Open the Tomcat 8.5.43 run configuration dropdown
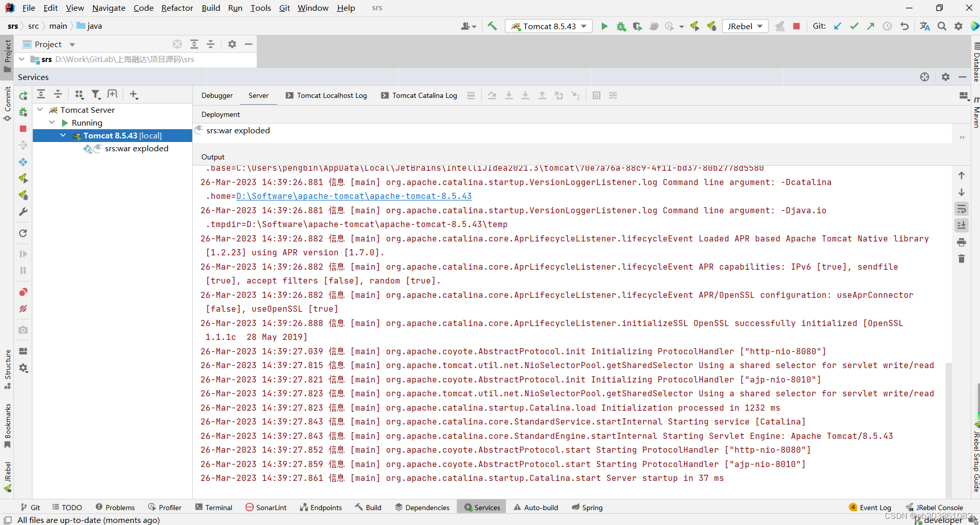The height and width of the screenshot is (525, 980). [x=549, y=26]
